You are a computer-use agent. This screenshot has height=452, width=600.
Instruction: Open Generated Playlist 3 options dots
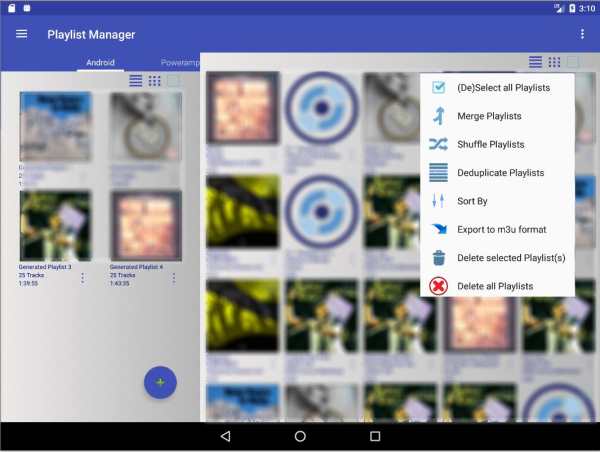point(83,278)
